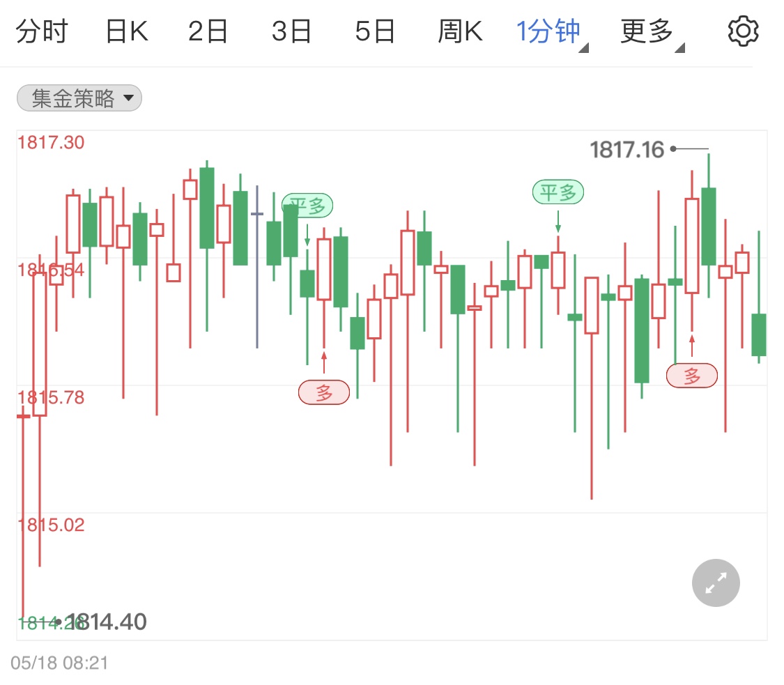
Task: Switch to the 日K daily candlestick tab
Action: tap(125, 30)
